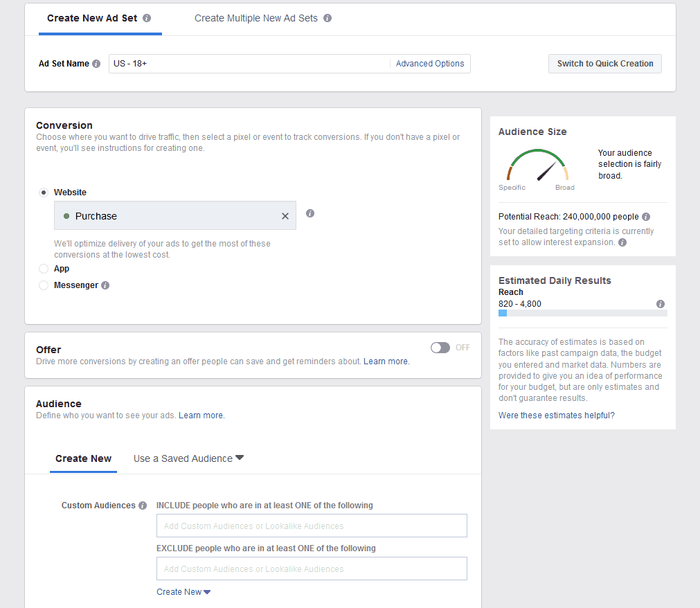Show info icon next to Messenger option
This screenshot has height=608, width=700.
click(x=105, y=285)
